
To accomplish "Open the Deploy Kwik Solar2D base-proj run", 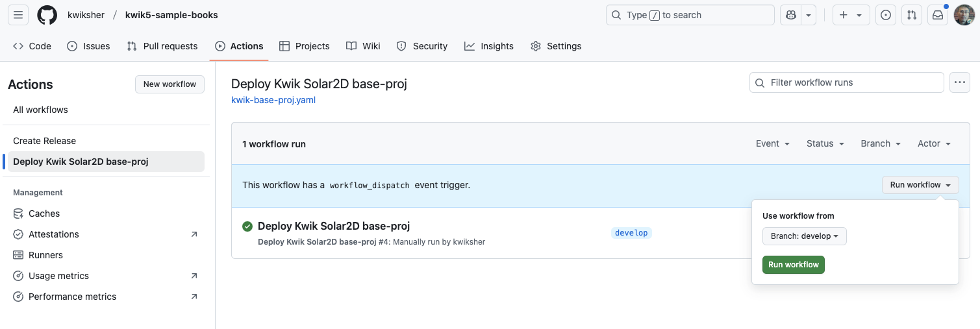I will (334, 226).
